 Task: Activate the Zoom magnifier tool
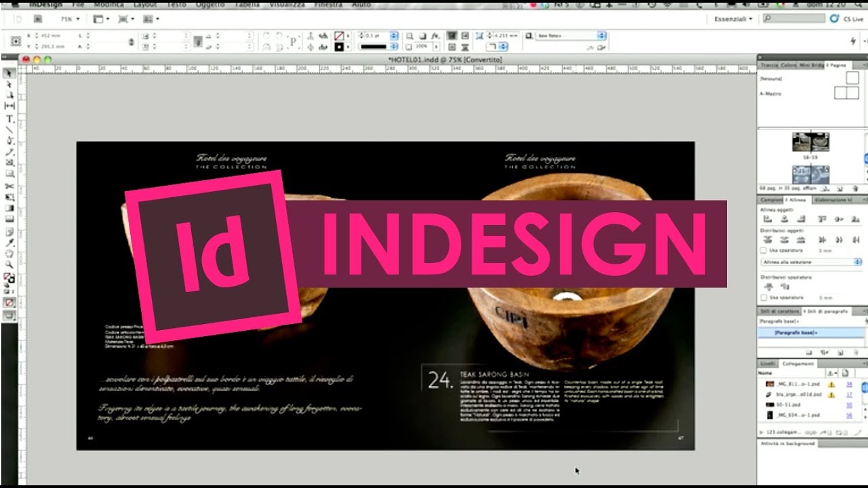click(9, 264)
